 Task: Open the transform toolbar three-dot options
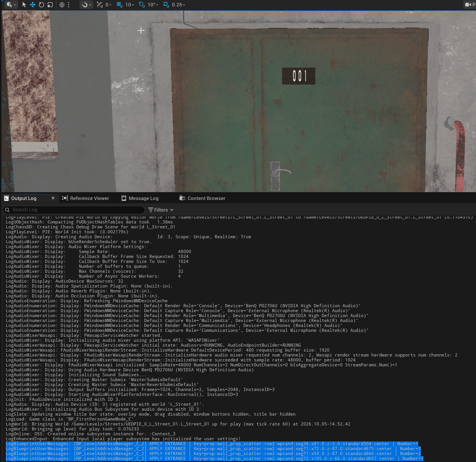coord(69,5)
